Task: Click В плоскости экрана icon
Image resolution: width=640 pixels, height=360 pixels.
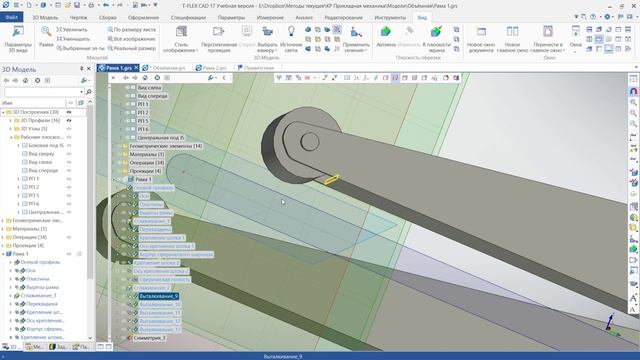Action: [x=436, y=31]
